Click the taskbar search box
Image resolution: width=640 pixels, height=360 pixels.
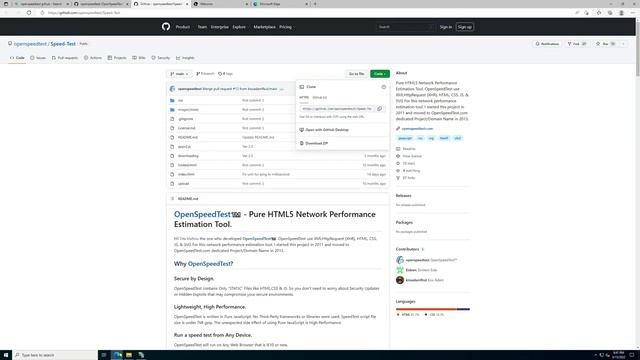[x=55, y=355]
